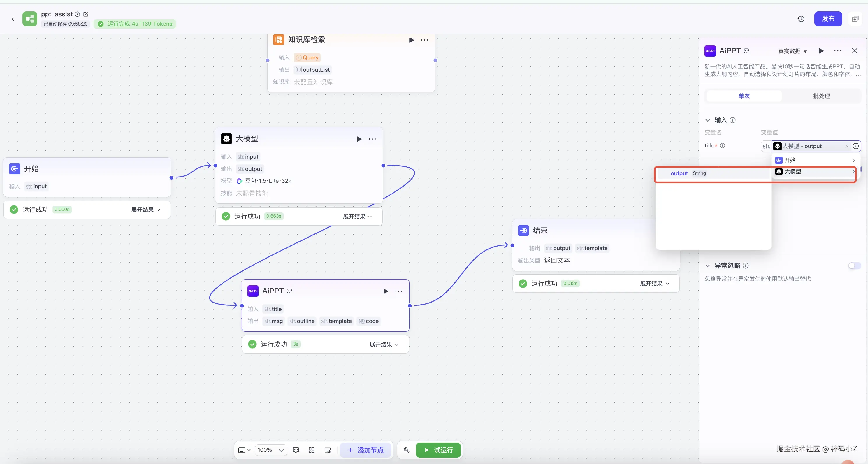Viewport: 868px width, 464px height.
Task: Click the back arrow icon
Action: [13, 19]
